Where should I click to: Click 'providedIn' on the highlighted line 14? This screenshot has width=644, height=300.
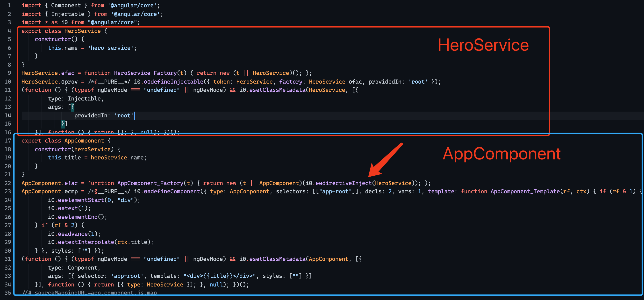(91, 115)
